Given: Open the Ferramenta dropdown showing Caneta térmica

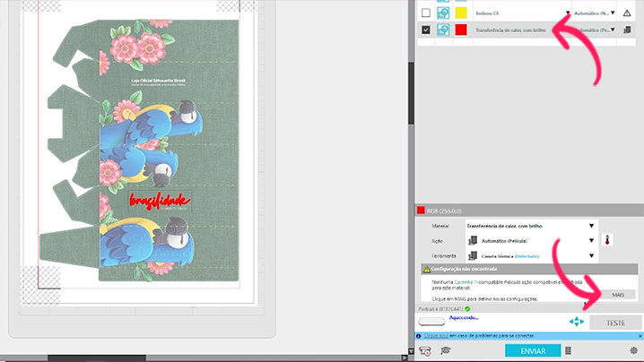Looking at the screenshot, I should click(532, 255).
